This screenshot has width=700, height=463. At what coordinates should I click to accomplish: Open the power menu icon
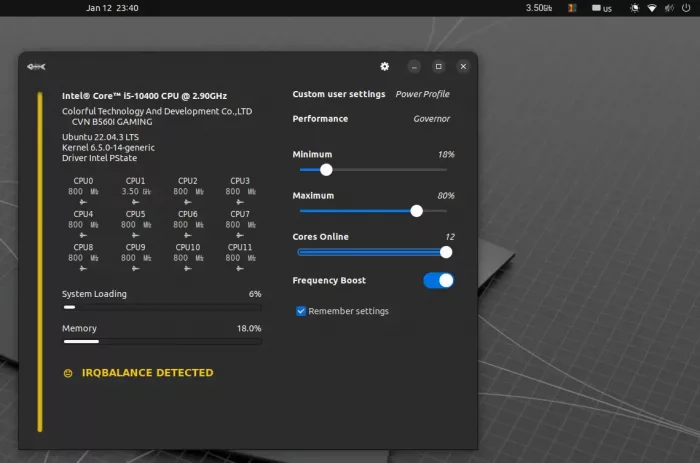point(685,8)
